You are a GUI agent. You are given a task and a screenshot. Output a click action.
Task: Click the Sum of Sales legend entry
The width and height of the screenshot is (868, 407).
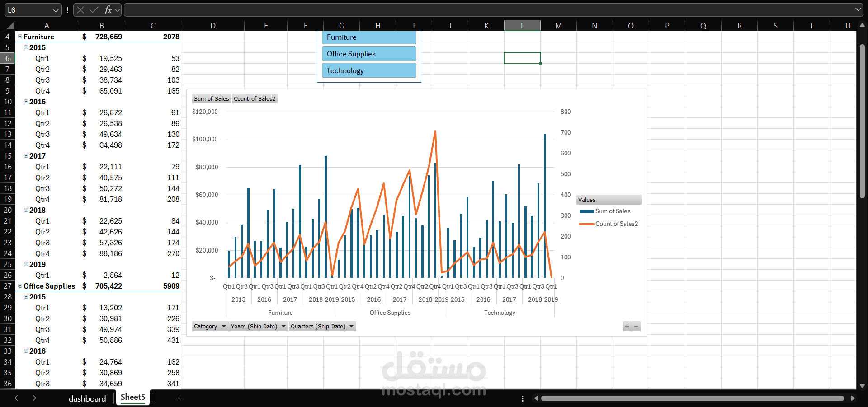[x=605, y=211]
